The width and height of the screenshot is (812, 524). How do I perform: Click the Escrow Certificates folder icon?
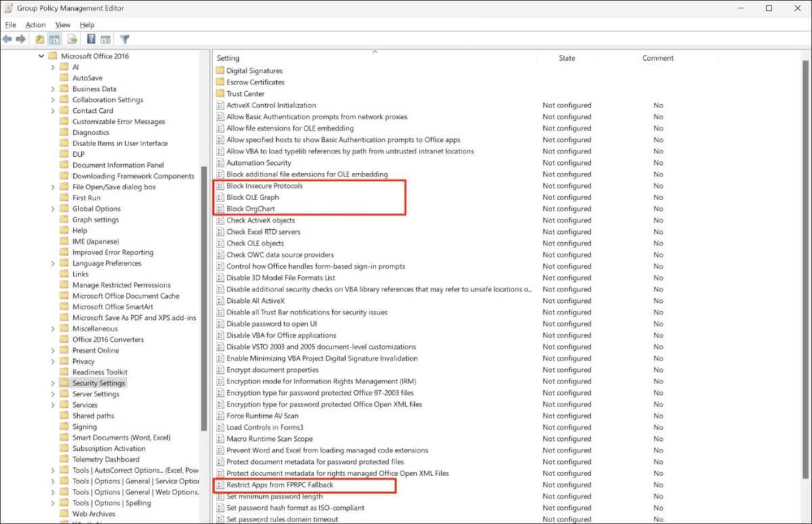[x=220, y=82]
